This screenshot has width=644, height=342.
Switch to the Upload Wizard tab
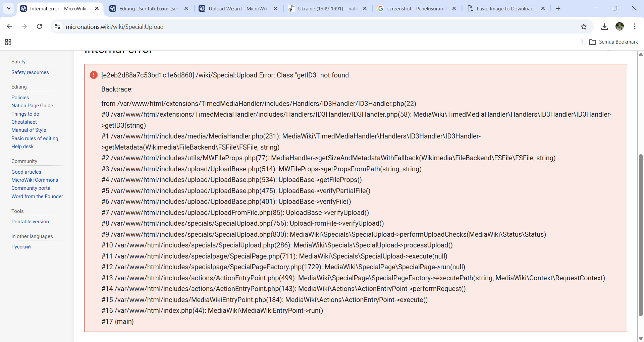click(237, 8)
